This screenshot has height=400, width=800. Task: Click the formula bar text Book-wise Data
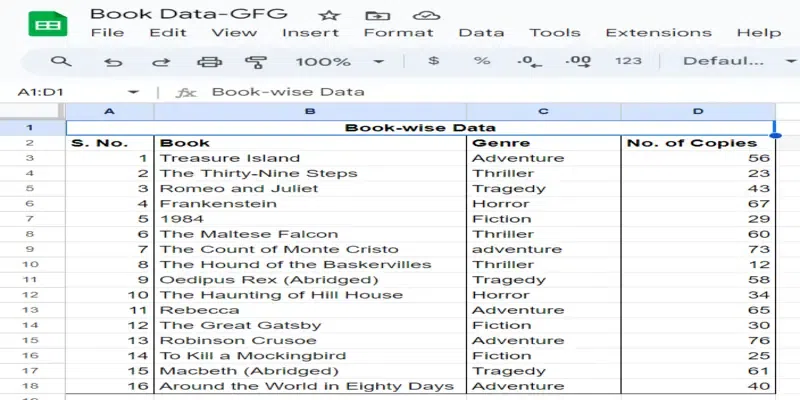point(288,92)
